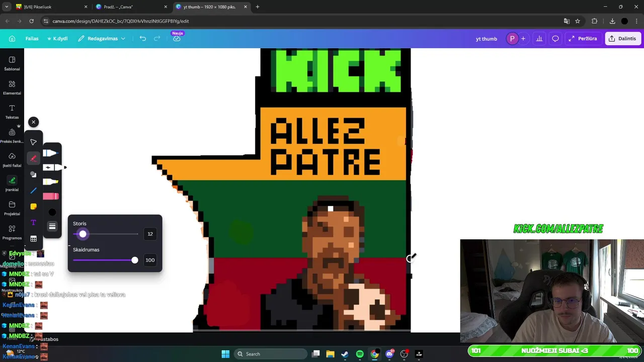Image resolution: width=644 pixels, height=362 pixels.
Task: Switch to the Pradž. – Canva tab
Action: (132, 7)
